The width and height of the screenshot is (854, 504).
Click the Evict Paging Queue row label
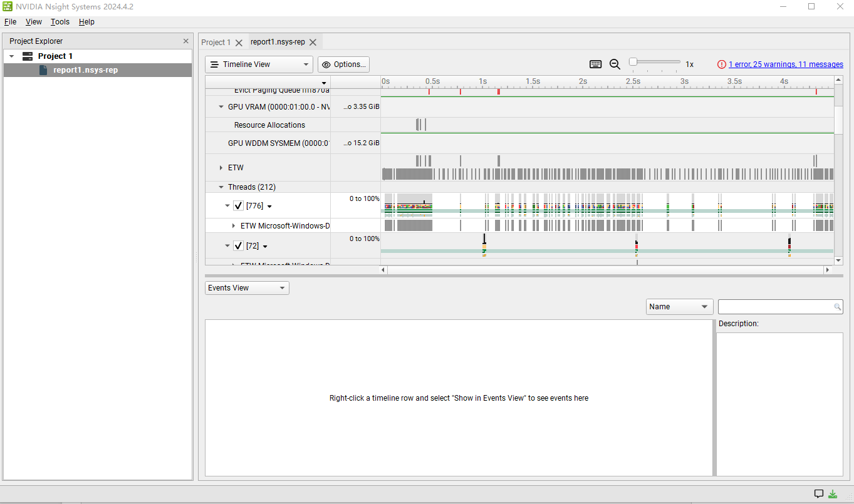[x=282, y=91]
